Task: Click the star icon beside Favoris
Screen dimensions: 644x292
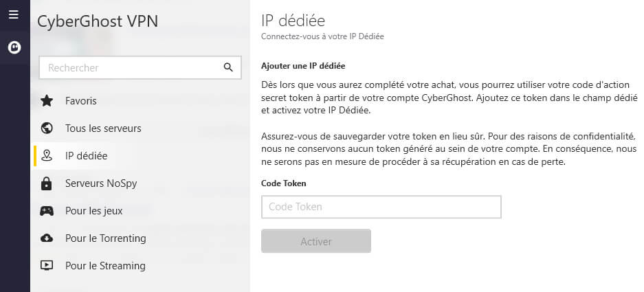Action: click(47, 100)
